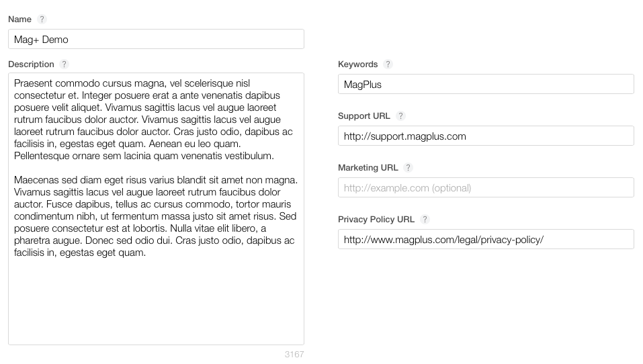
Task: Select the Support URL label
Action: point(363,116)
